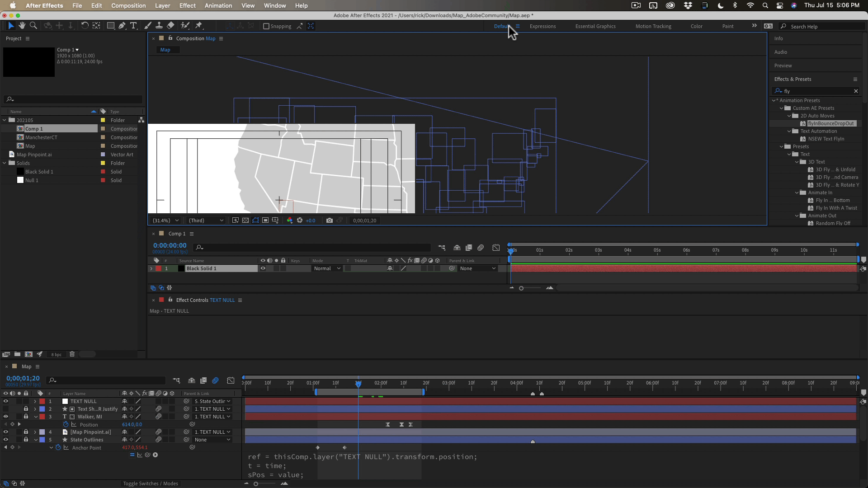Select the Pen tool
868x488 pixels.
click(122, 26)
